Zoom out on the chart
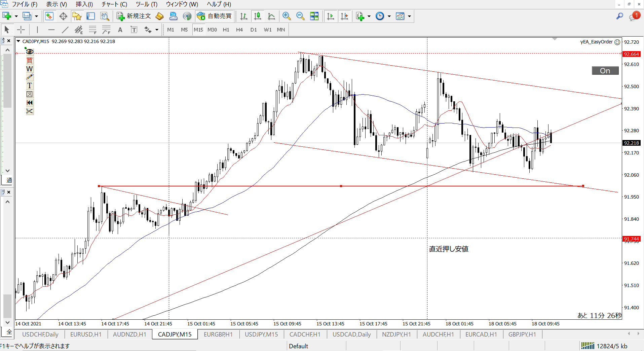 pos(300,16)
